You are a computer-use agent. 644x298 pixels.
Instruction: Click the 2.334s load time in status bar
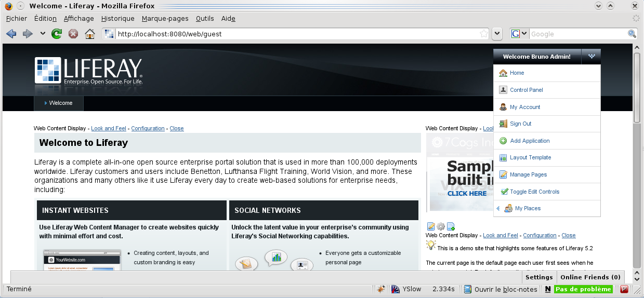click(443, 289)
